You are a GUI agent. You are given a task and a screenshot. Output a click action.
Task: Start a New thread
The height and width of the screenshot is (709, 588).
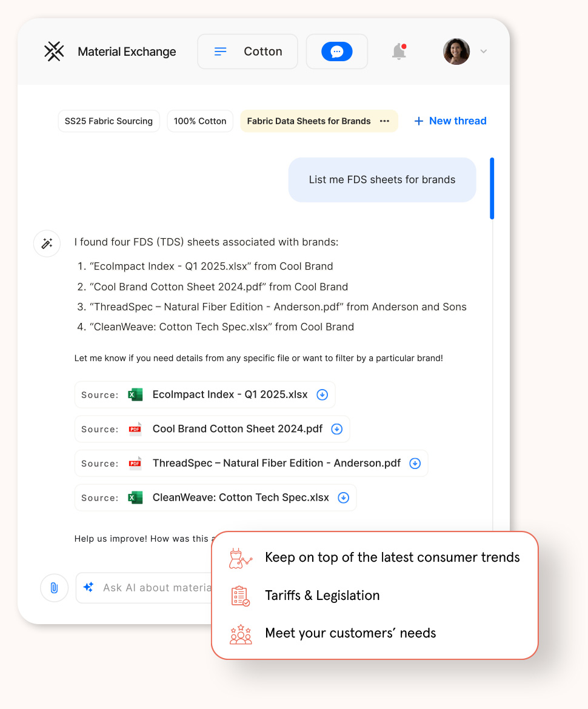pyautogui.click(x=450, y=121)
